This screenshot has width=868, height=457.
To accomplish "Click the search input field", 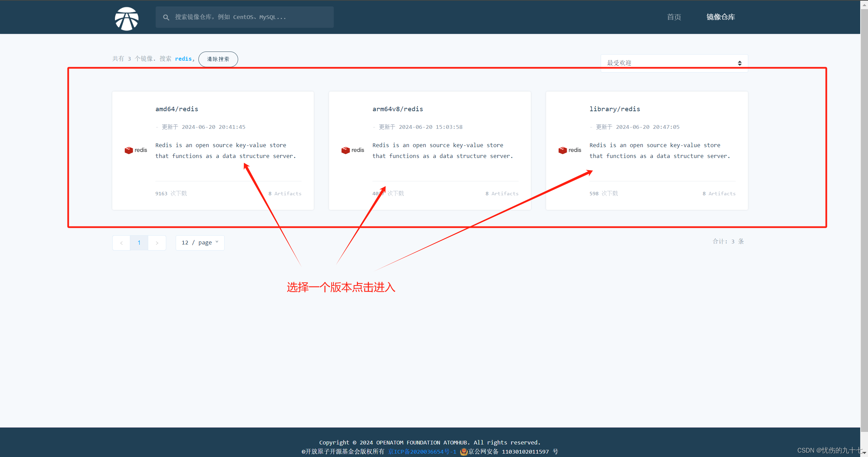I will coord(244,17).
